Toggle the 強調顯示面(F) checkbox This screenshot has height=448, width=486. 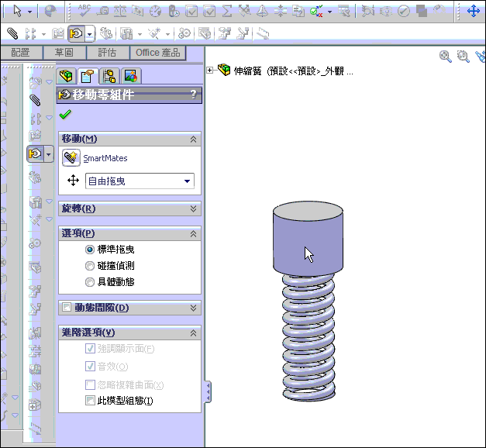pyautogui.click(x=90, y=349)
